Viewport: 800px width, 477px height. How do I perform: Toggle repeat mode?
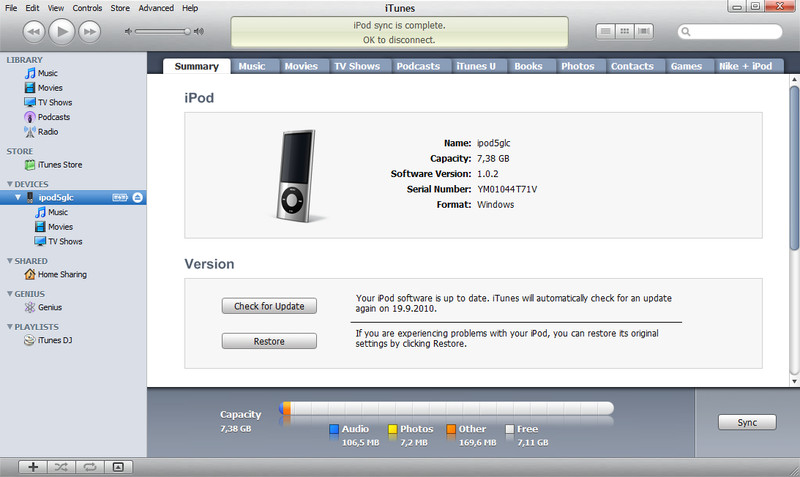pyautogui.click(x=90, y=467)
